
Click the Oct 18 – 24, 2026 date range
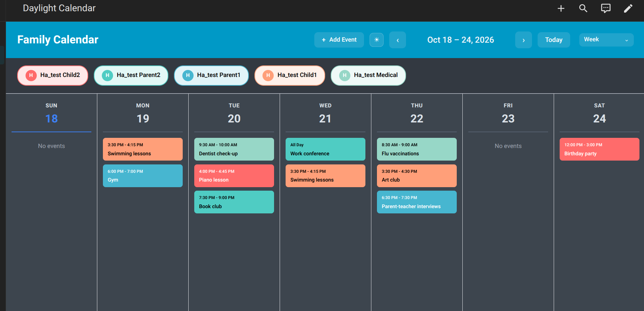(461, 40)
